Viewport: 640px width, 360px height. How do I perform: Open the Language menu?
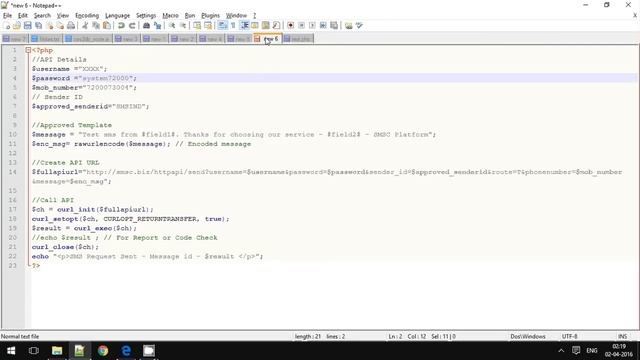pos(117,16)
